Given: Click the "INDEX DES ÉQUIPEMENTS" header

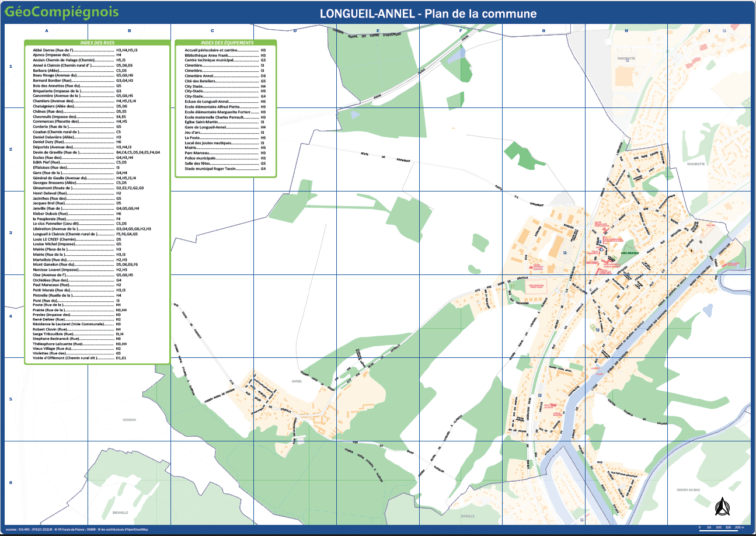Looking at the screenshot, I should (x=228, y=43).
